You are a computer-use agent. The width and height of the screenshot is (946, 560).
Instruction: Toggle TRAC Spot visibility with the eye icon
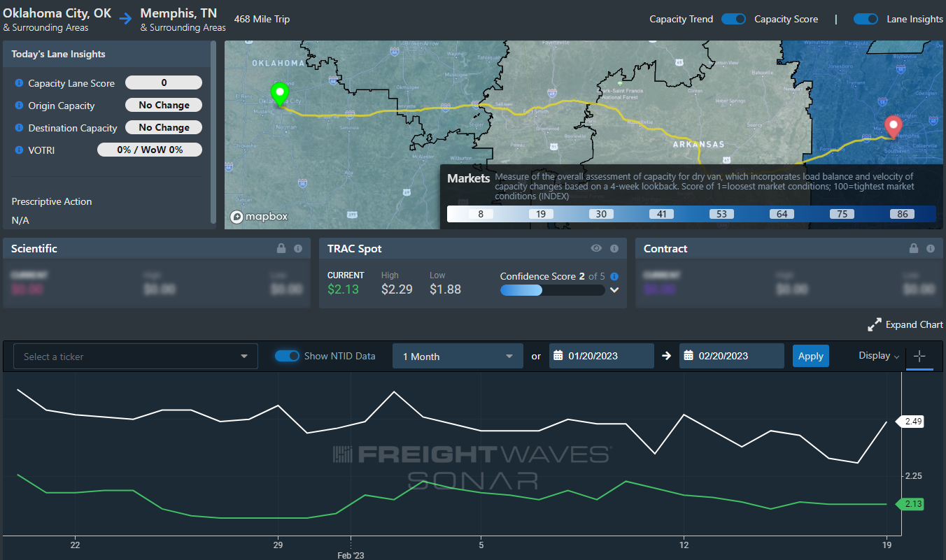(596, 248)
